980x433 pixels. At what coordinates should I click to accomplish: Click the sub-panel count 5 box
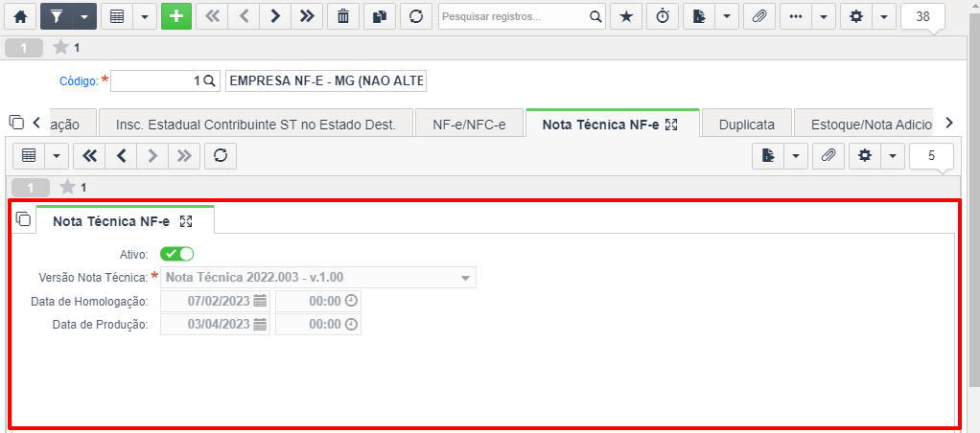pos(931,156)
